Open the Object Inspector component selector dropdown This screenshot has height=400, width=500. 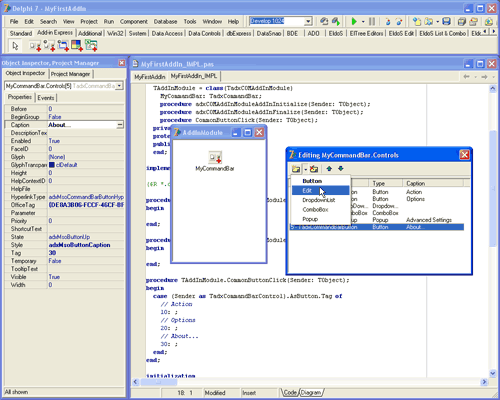pyautogui.click(x=119, y=86)
